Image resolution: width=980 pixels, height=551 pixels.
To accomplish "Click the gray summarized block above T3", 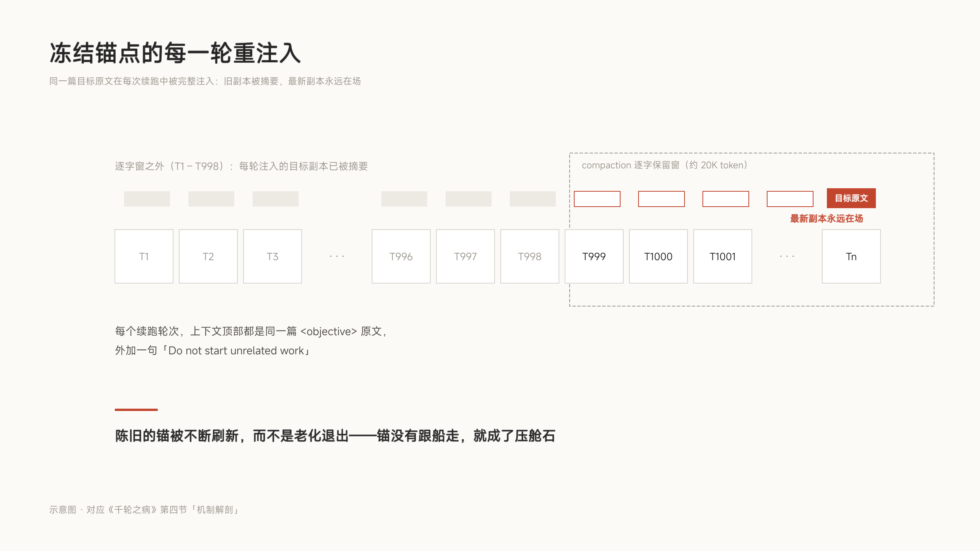I will [276, 199].
